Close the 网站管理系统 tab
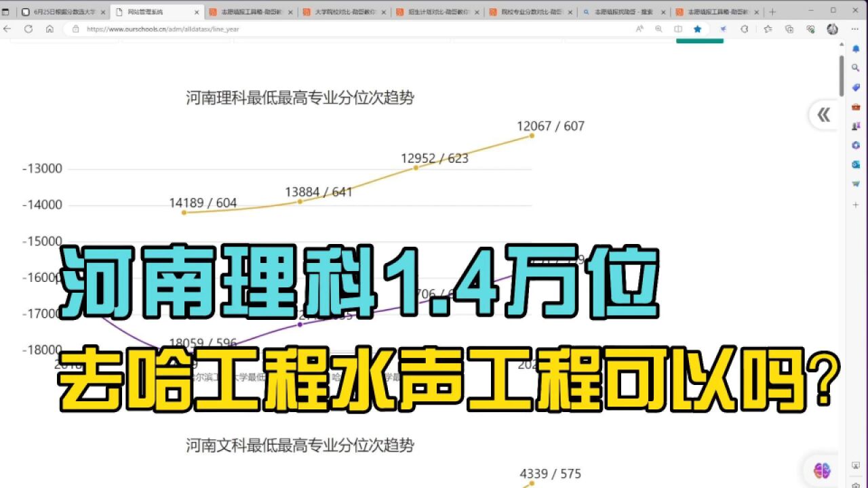This screenshot has height=488, width=868. coord(197,12)
